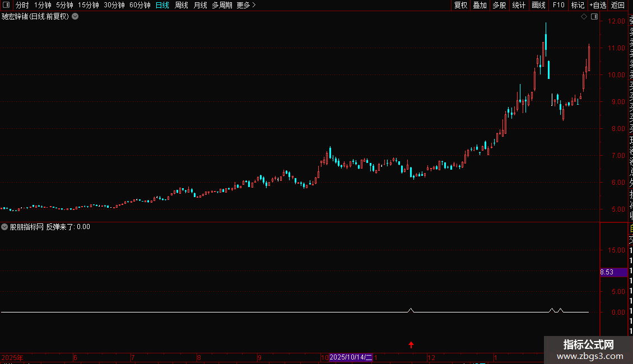The image size is (633, 364).
Task: Click the 反弹来了: 0.00 indicator label
Action: pos(68,227)
